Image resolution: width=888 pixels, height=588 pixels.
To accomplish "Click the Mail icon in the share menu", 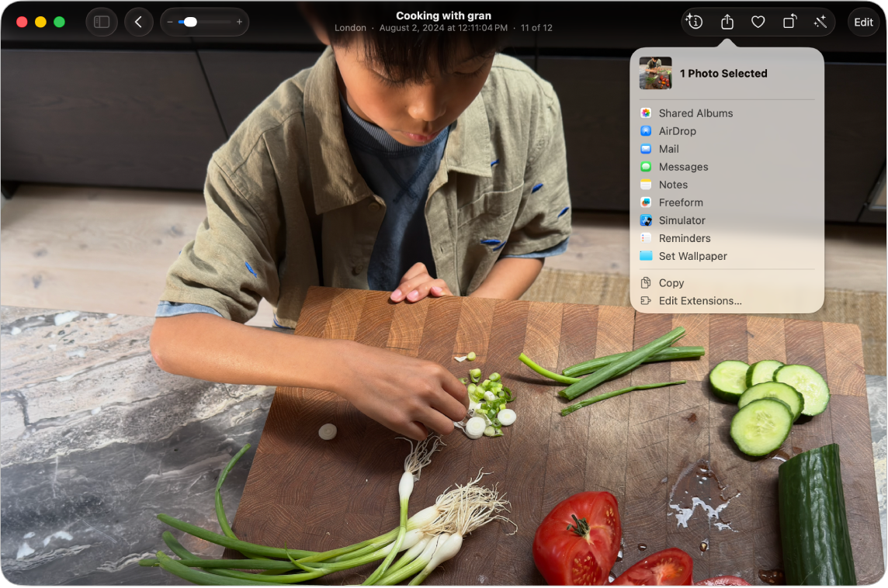I will pyautogui.click(x=646, y=148).
